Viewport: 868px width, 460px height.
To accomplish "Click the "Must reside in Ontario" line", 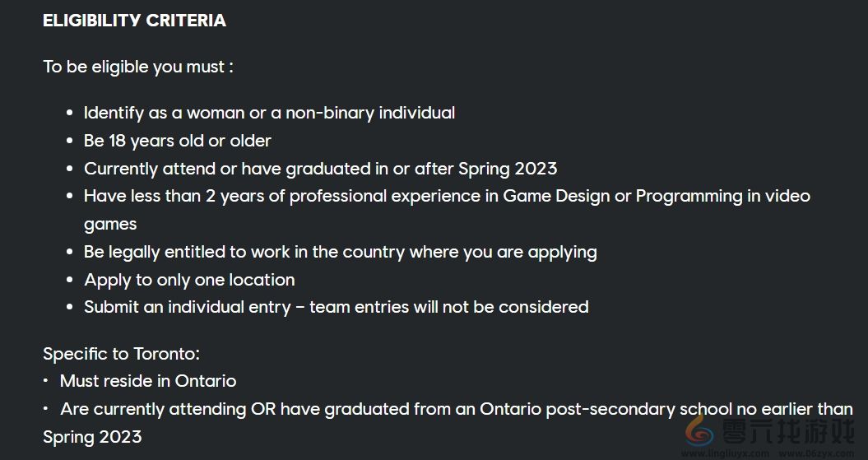I will (x=148, y=381).
